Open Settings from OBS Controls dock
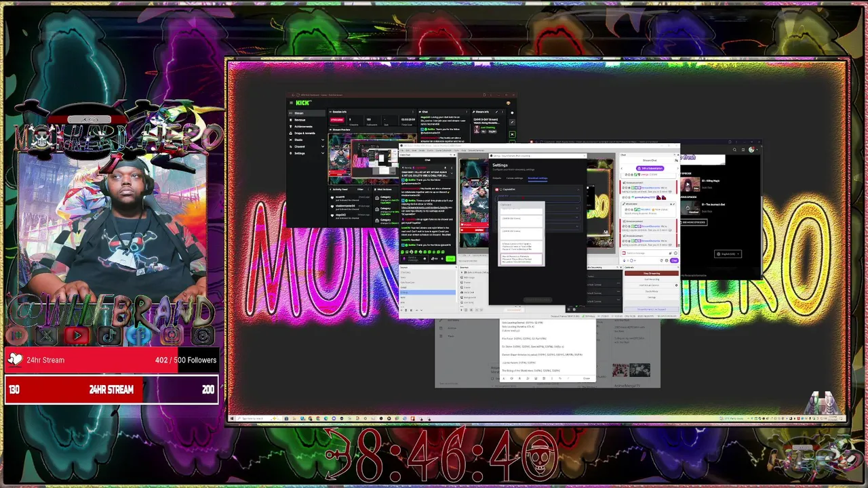 pos(652,298)
